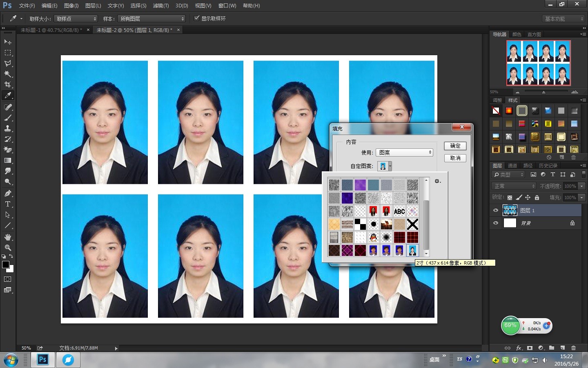Open pattern picker gear settings menu
This screenshot has width=588, height=368.
(x=437, y=181)
